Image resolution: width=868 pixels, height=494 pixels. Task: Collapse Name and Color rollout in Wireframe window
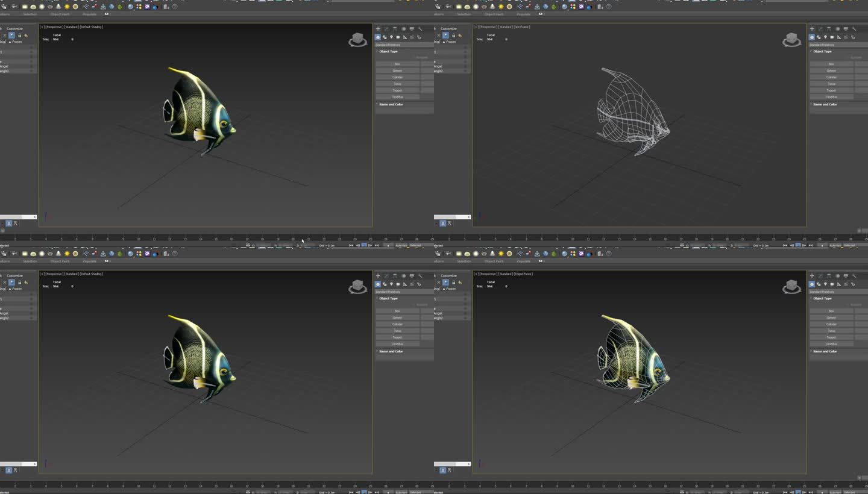[x=825, y=104]
